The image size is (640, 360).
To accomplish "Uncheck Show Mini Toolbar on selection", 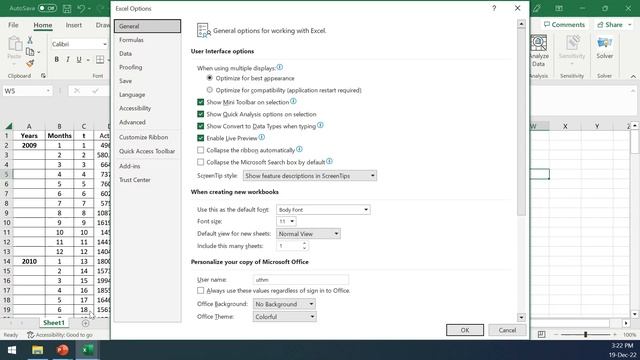I will (x=200, y=102).
